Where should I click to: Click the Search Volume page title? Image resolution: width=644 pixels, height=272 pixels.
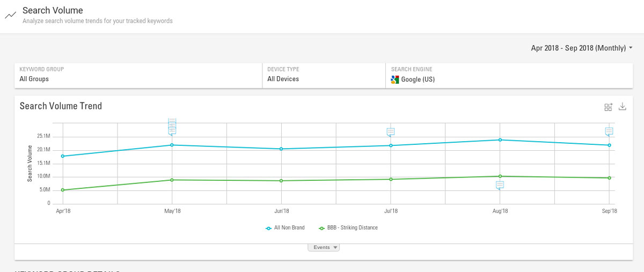click(53, 10)
